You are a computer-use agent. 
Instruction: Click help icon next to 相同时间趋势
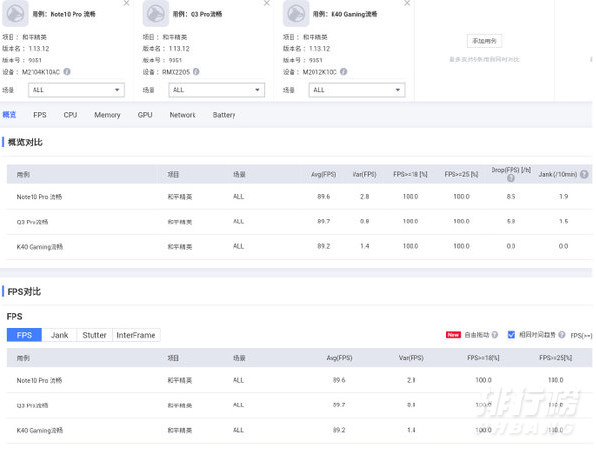click(562, 334)
